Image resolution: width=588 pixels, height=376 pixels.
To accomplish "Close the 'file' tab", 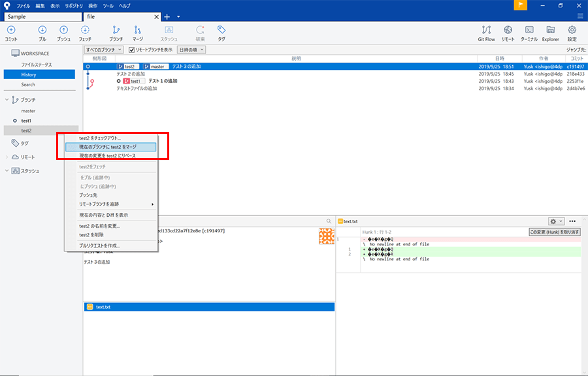I will (x=156, y=17).
